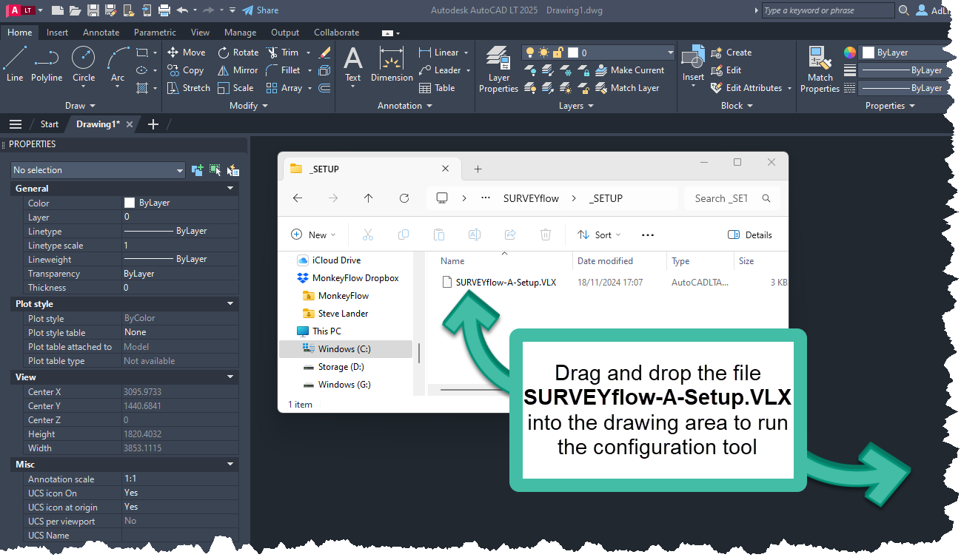
Task: Click the Details button in Explorer
Action: 750,235
